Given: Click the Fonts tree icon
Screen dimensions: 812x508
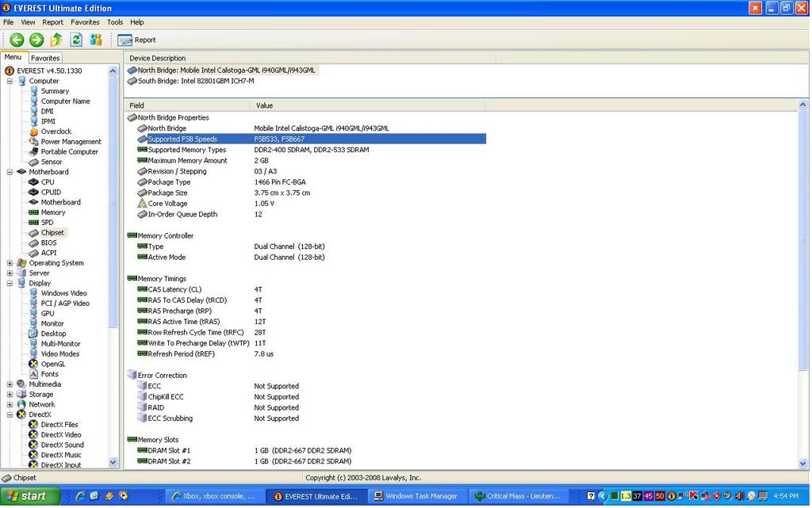Looking at the screenshot, I should coord(33,374).
